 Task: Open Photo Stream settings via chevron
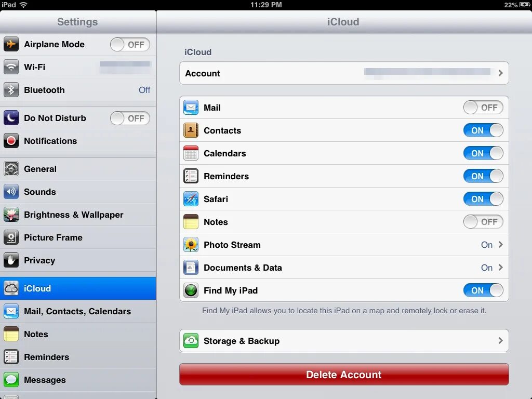[500, 245]
